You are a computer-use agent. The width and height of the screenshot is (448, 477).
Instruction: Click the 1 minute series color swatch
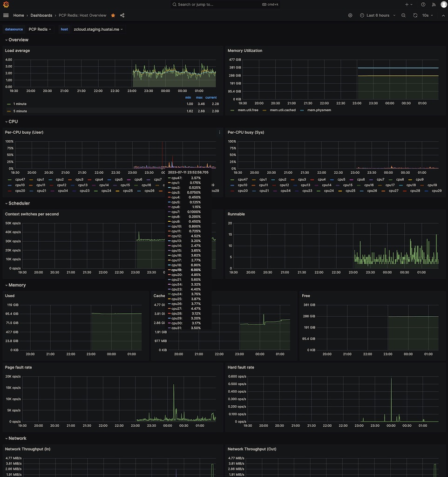click(x=9, y=104)
